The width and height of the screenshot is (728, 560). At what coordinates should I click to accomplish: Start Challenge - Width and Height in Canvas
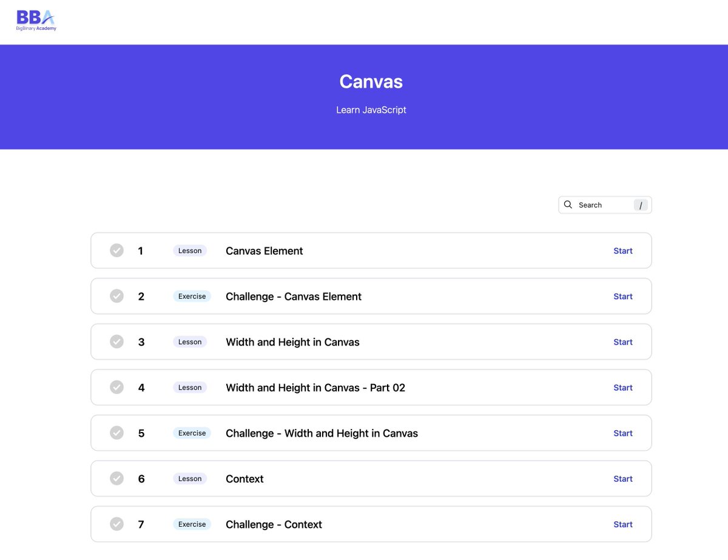623,433
